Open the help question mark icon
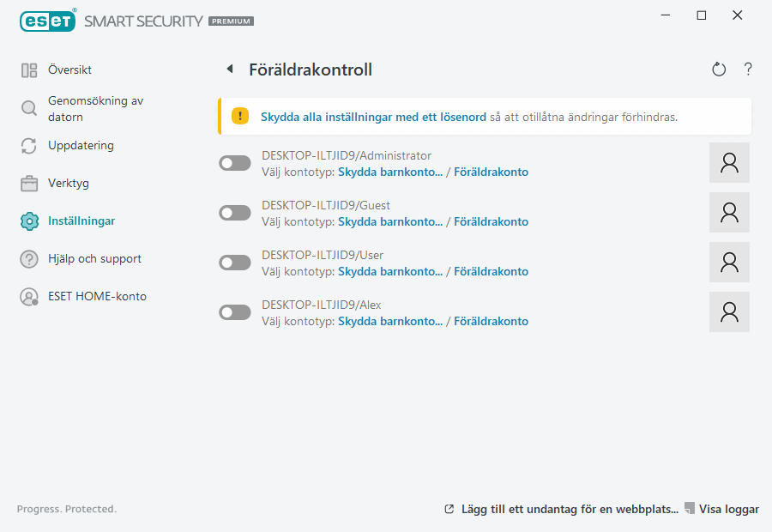772x532 pixels. point(748,70)
